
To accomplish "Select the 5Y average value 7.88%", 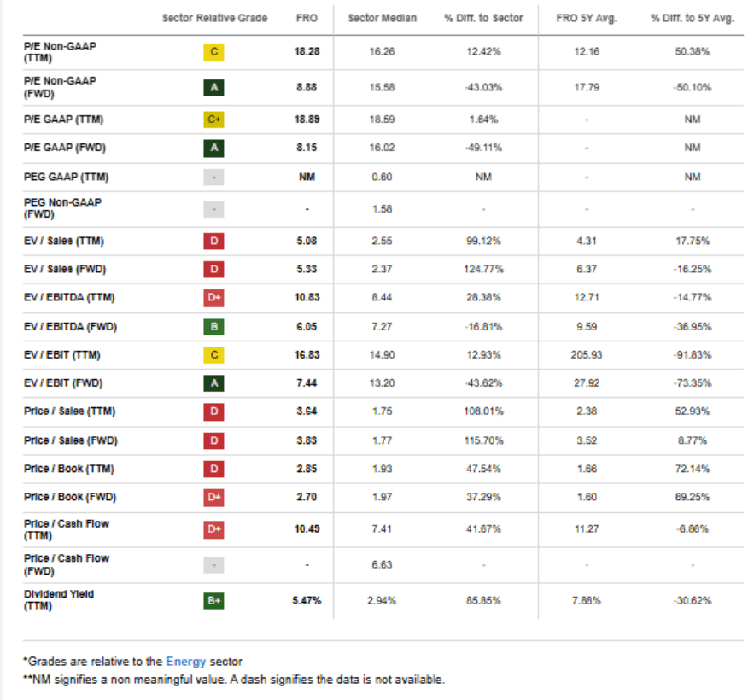I will [586, 600].
